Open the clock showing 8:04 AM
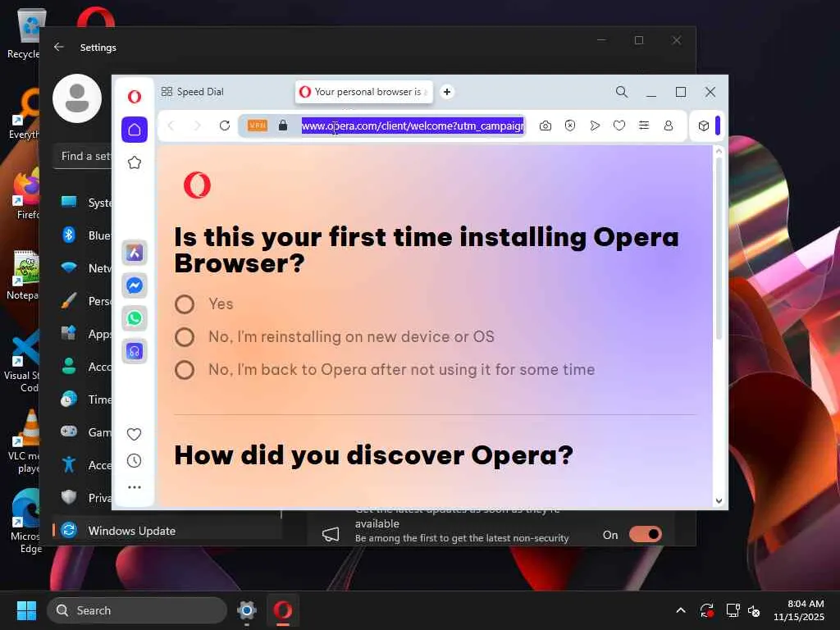 coord(798,610)
